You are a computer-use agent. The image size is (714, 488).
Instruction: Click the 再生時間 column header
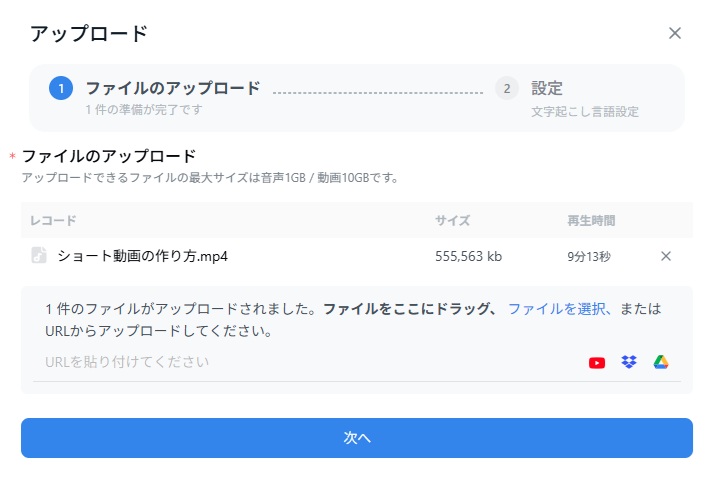591,220
